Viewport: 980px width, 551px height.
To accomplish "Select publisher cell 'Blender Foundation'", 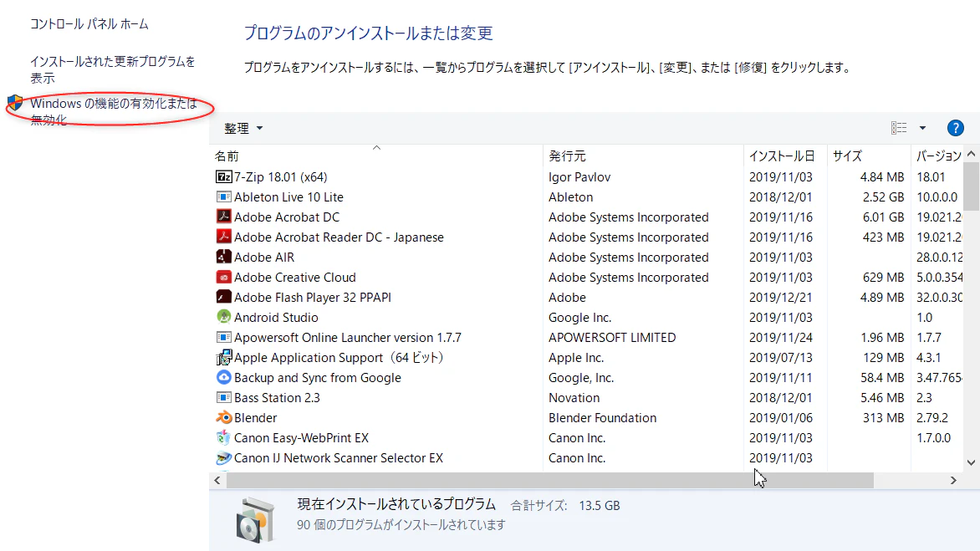I will [603, 417].
